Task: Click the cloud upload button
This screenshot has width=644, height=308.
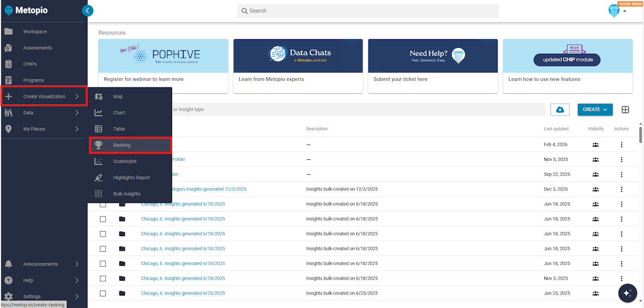Action: 560,110
